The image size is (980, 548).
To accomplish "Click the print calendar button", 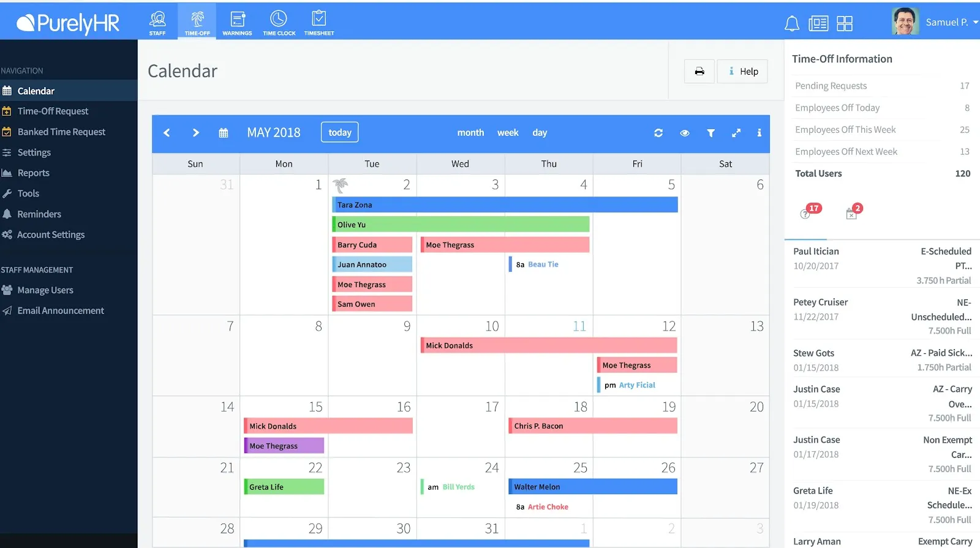I will pyautogui.click(x=699, y=72).
